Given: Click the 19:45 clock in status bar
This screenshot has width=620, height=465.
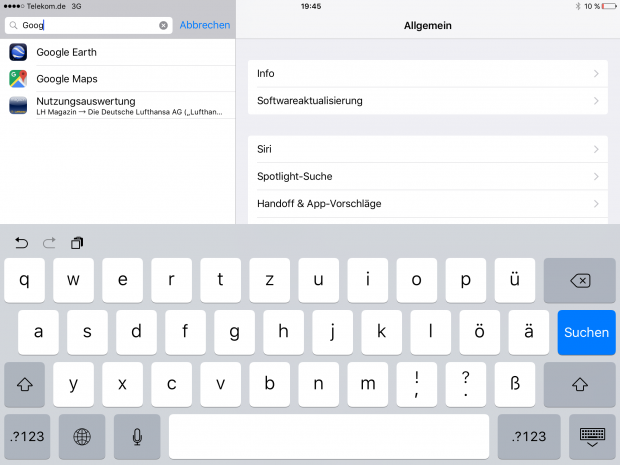Looking at the screenshot, I should (311, 6).
